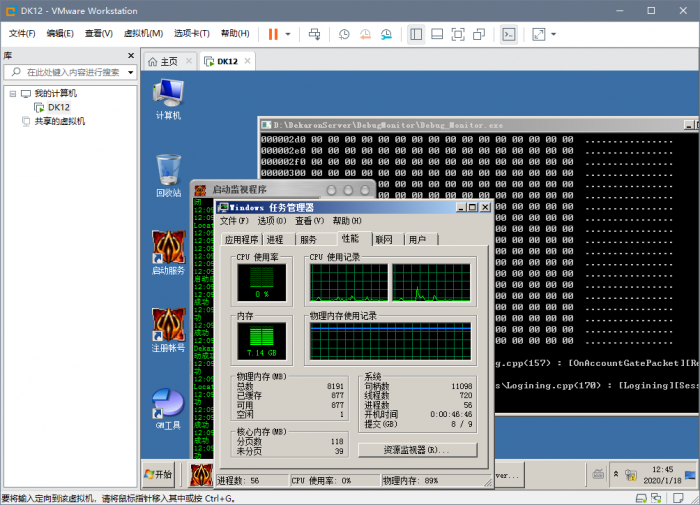
Task: Open the 编辑(E) menu in VMware
Action: (60, 33)
